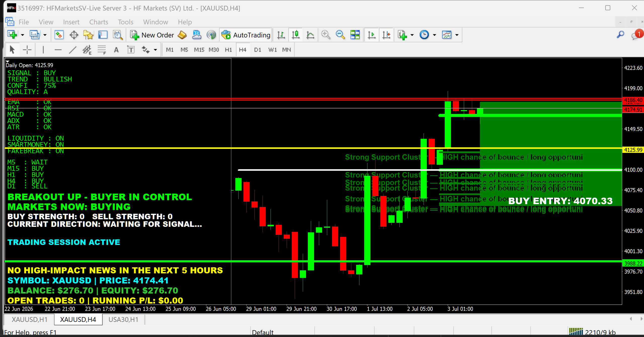Switch to W1 timeframe
The width and height of the screenshot is (644, 337).
[x=272, y=50]
